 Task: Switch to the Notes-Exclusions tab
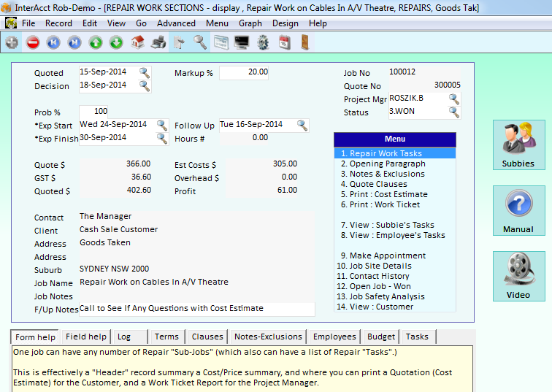(268, 337)
